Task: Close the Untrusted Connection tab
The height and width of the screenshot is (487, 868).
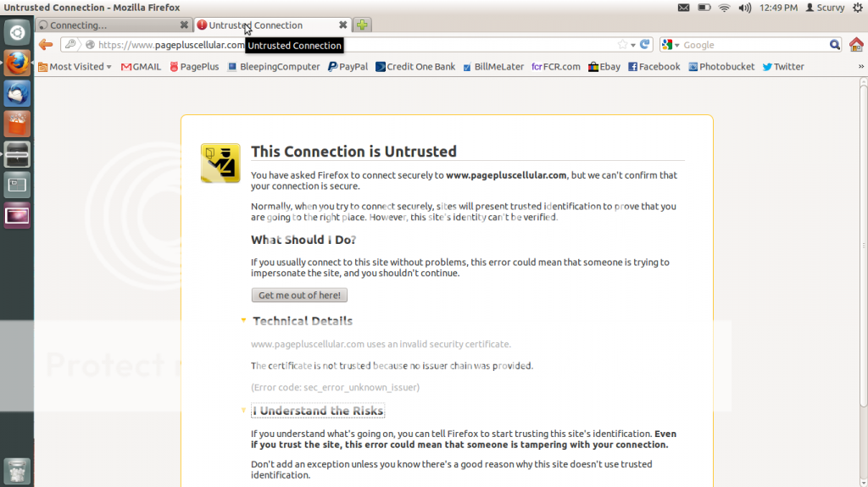Action: click(343, 25)
